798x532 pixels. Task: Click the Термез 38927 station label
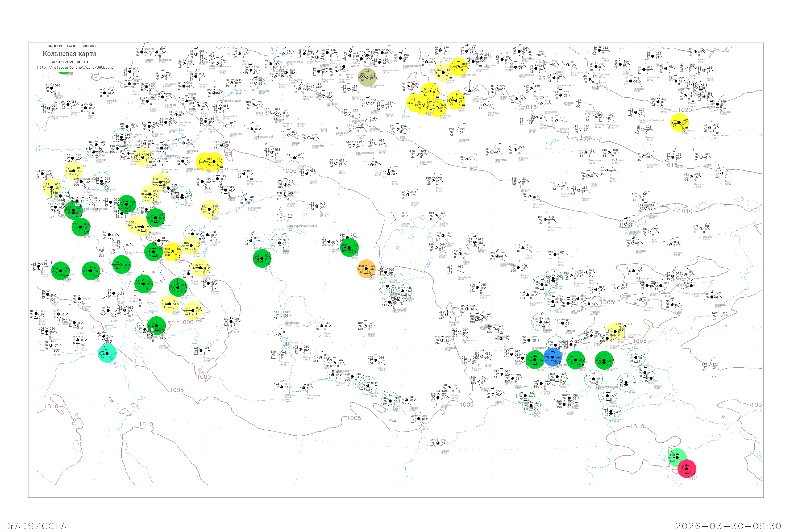[537, 414]
